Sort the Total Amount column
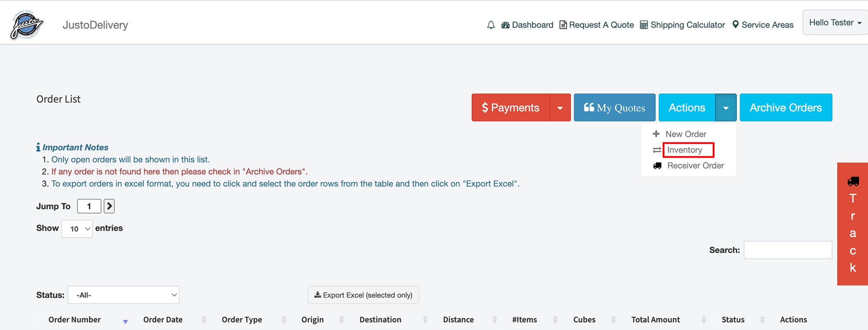 click(704, 320)
